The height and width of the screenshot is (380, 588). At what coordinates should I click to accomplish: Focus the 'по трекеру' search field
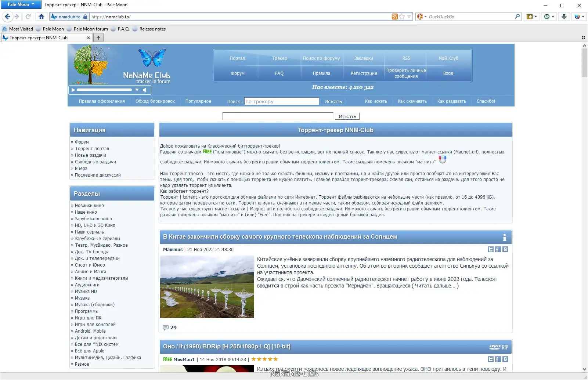pyautogui.click(x=282, y=101)
